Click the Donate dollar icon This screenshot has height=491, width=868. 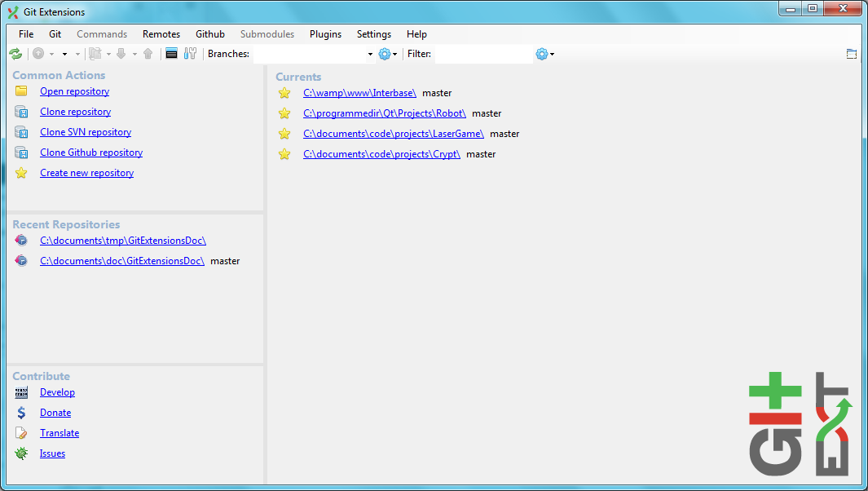pyautogui.click(x=21, y=413)
